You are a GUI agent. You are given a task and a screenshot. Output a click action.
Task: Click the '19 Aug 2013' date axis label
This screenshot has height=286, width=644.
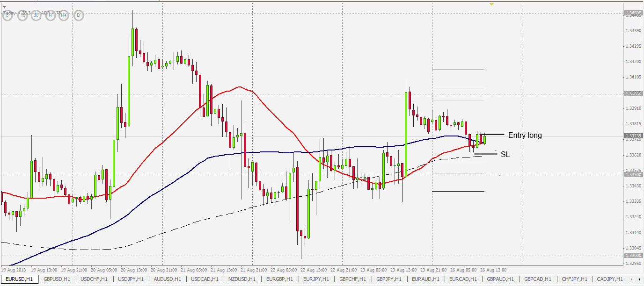[12, 270]
